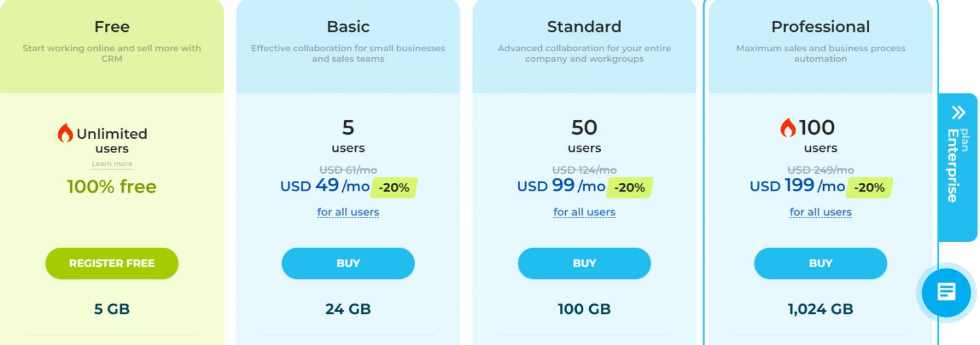Open the Learn more link under Unlimited users

[111, 164]
